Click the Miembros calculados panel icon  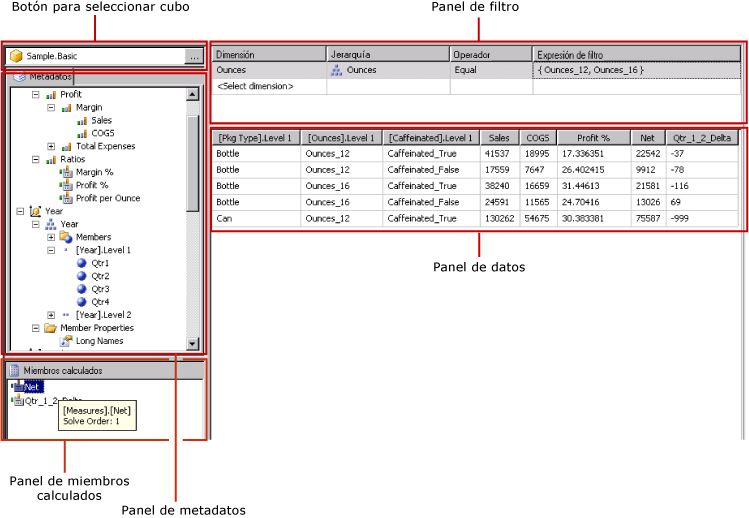click(15, 370)
